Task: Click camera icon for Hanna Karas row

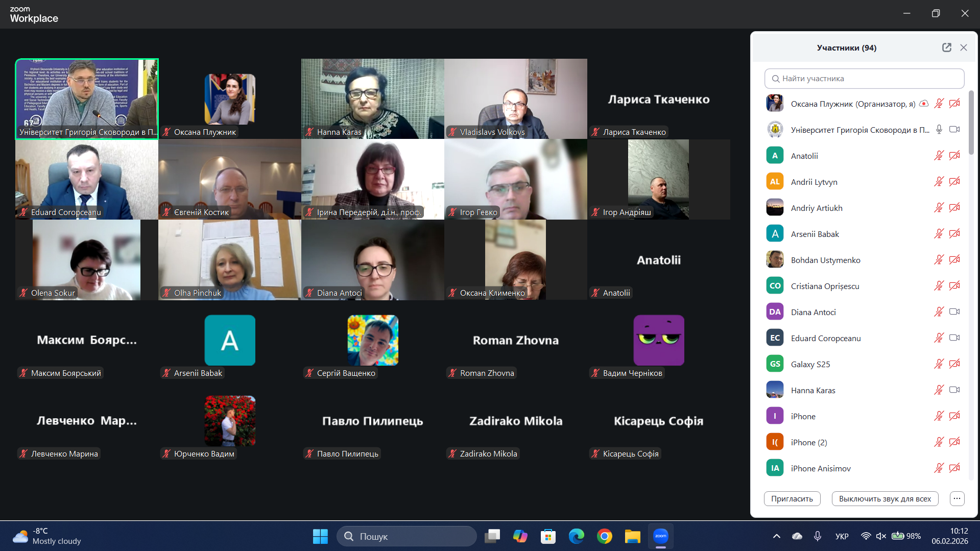Action: pos(954,390)
